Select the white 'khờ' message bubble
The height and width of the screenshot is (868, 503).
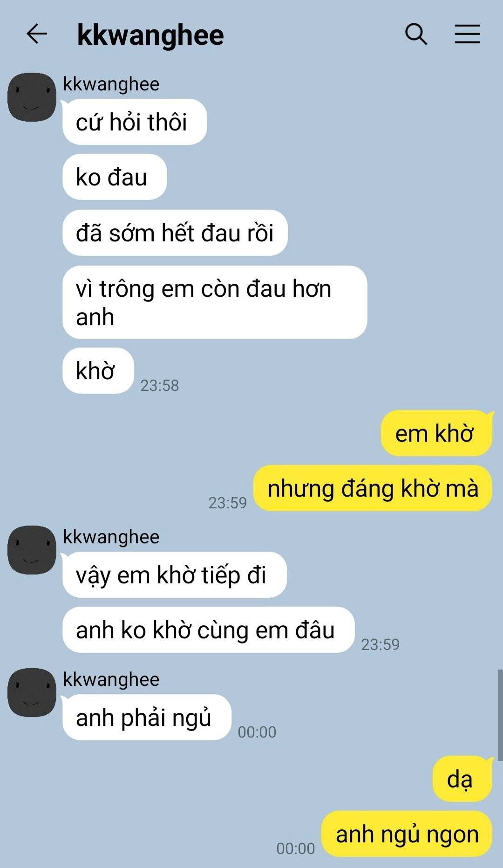coord(98,370)
